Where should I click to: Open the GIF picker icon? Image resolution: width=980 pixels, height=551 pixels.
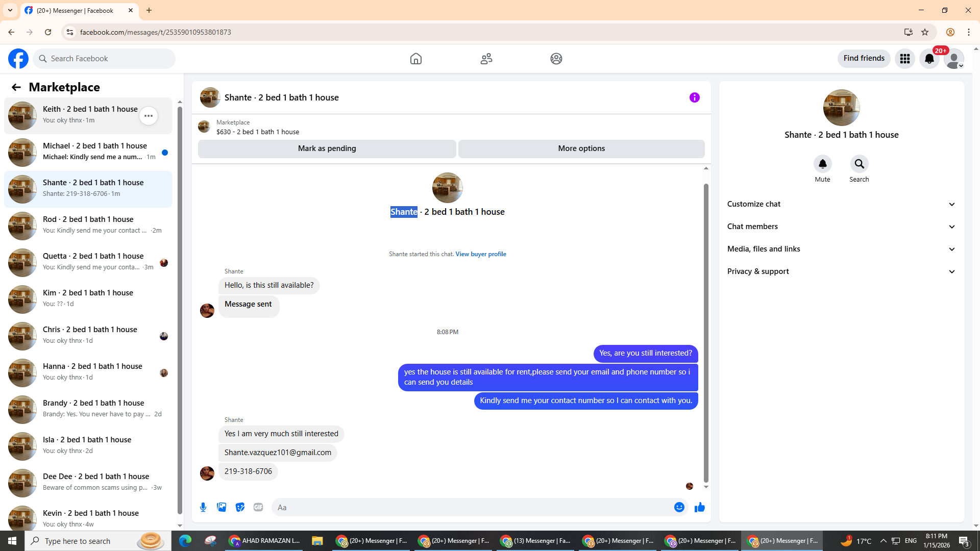tap(258, 507)
